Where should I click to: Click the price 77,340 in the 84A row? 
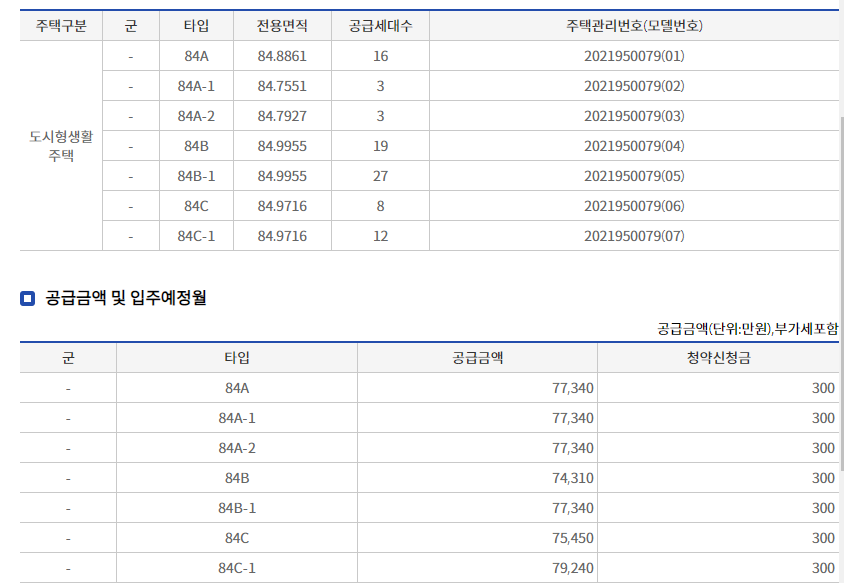573,388
